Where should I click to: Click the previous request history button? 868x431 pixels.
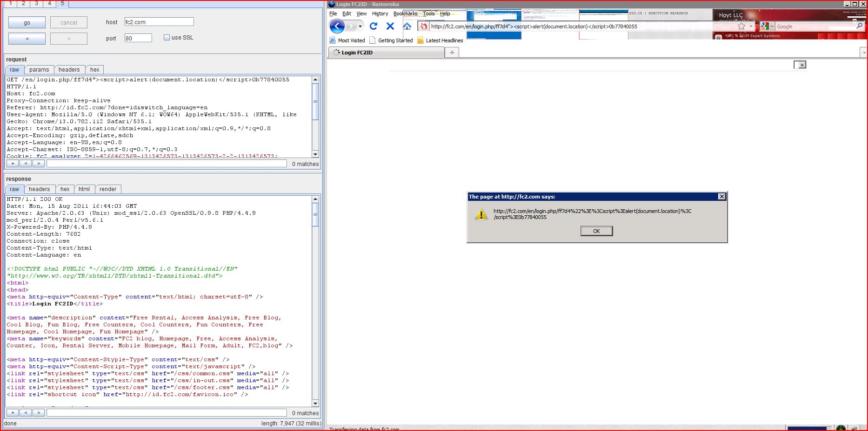tap(27, 39)
